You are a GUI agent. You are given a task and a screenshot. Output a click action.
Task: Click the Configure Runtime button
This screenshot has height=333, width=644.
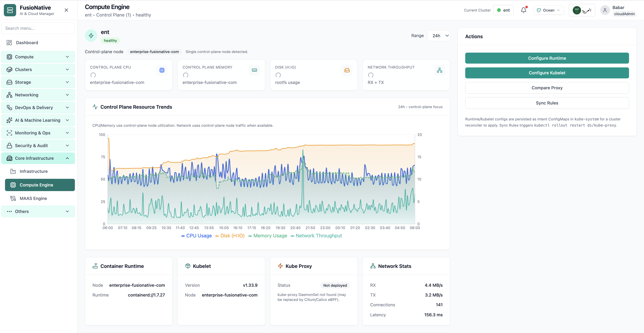pos(547,58)
